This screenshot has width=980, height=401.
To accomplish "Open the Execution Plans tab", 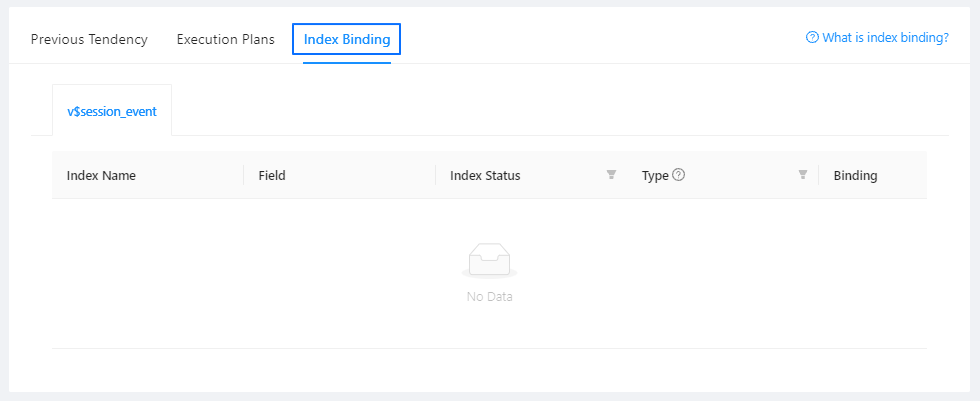I will [225, 40].
